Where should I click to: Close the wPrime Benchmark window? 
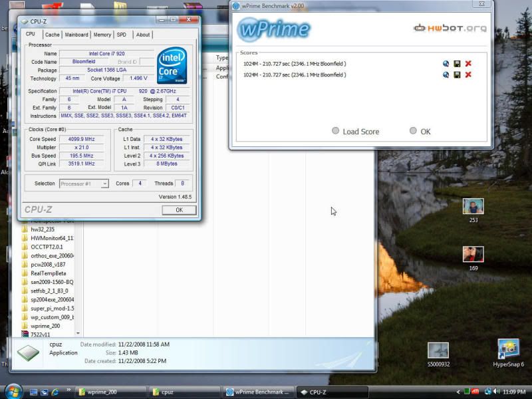tap(481, 4)
